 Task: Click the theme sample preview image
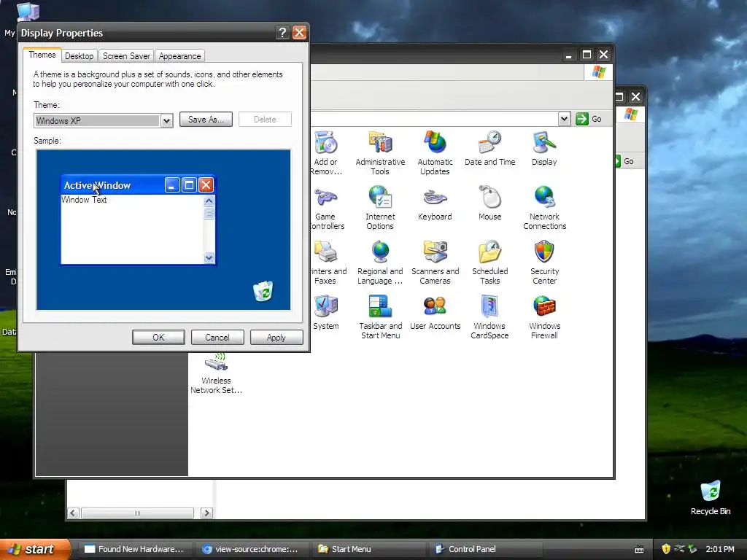pos(163,230)
